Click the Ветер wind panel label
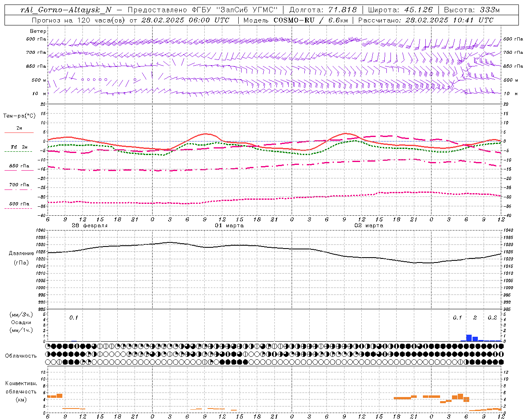Image resolution: width=525 pixels, height=420 pixels. click(38, 31)
